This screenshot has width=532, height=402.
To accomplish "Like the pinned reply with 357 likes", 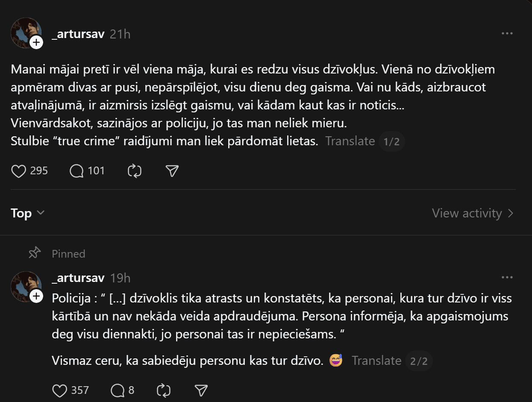I will tap(60, 390).
